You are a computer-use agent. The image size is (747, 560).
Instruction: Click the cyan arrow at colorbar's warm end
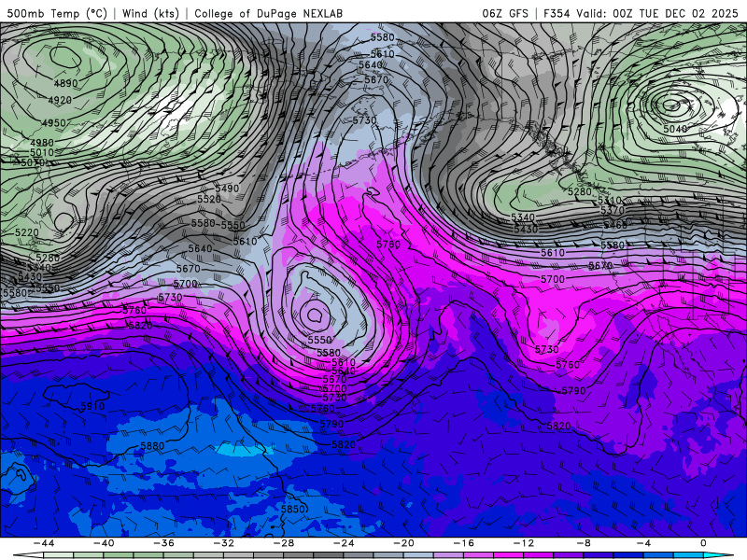[718, 555]
